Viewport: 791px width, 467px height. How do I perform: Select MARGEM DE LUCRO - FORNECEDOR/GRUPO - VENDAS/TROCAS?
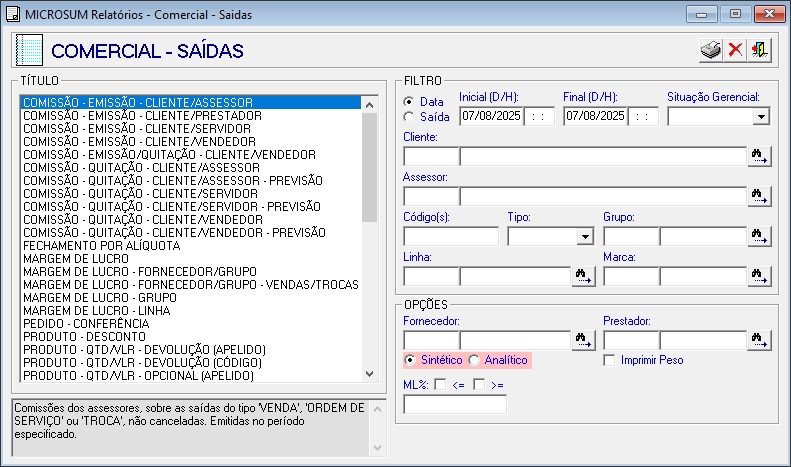click(191, 284)
